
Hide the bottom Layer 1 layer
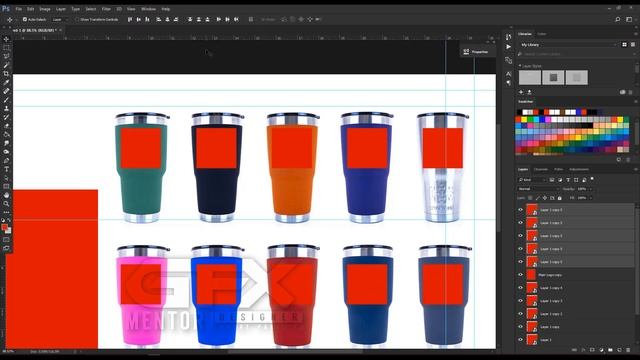[520, 340]
